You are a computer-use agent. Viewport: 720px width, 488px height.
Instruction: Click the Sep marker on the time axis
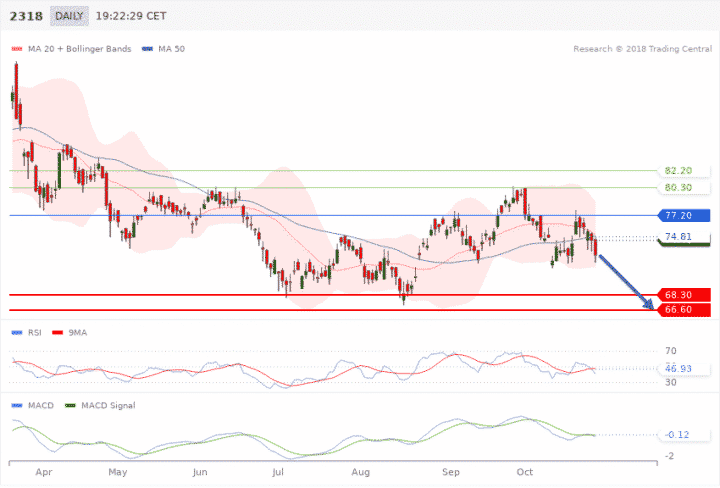click(x=450, y=470)
